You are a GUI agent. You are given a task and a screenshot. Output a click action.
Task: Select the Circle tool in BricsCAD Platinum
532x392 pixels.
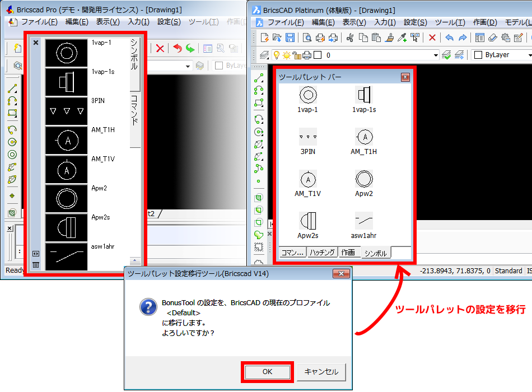pos(259,132)
